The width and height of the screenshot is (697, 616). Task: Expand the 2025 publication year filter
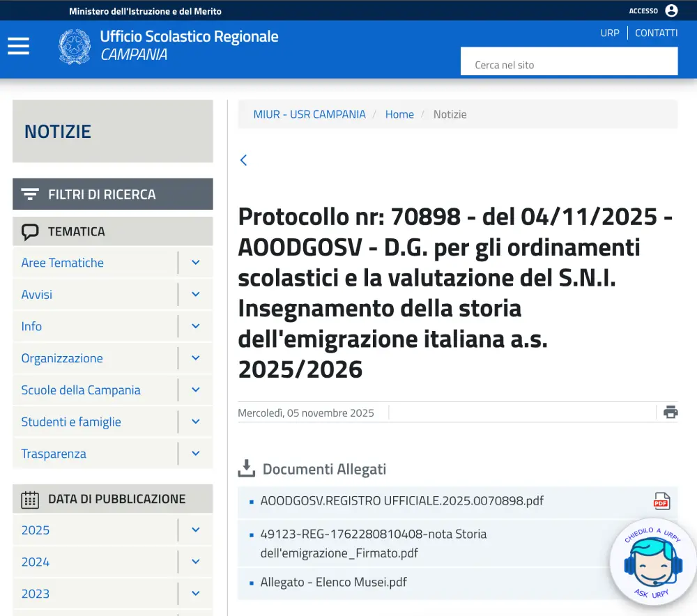[195, 530]
